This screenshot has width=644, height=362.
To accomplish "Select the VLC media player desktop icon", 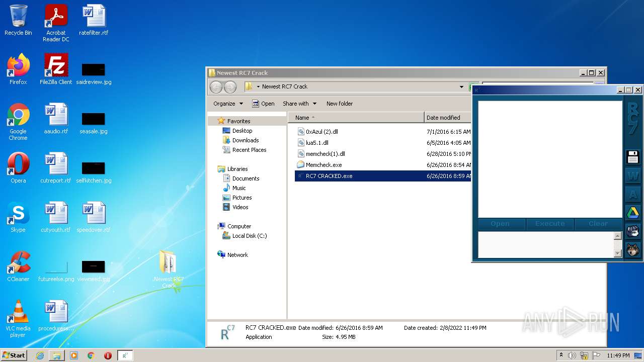I will (x=18, y=319).
